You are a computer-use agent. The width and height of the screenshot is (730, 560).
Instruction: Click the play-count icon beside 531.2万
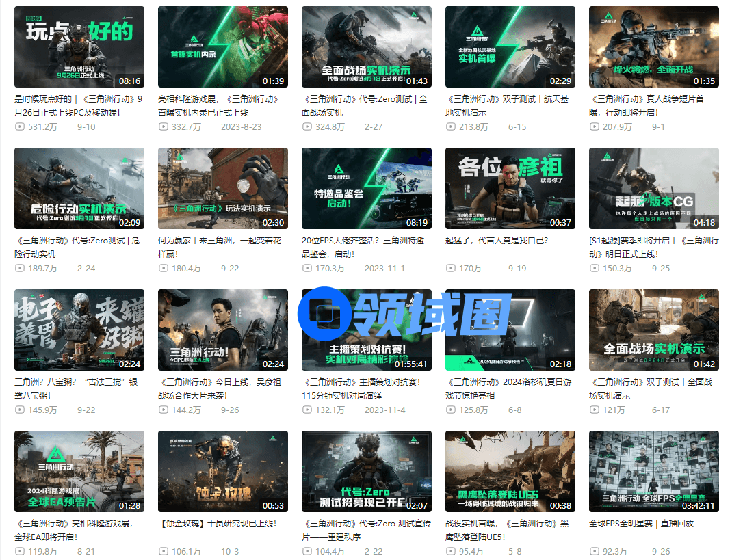(x=19, y=127)
